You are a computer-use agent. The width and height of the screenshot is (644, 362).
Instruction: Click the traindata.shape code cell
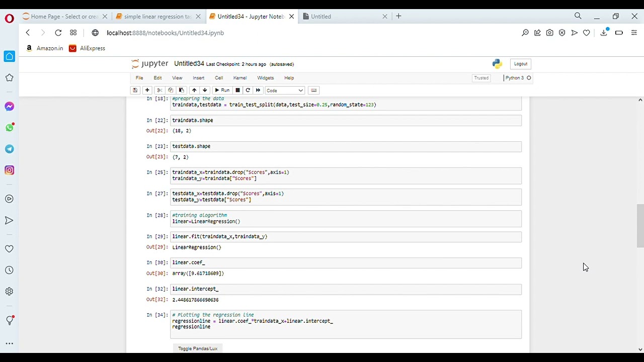tap(346, 120)
